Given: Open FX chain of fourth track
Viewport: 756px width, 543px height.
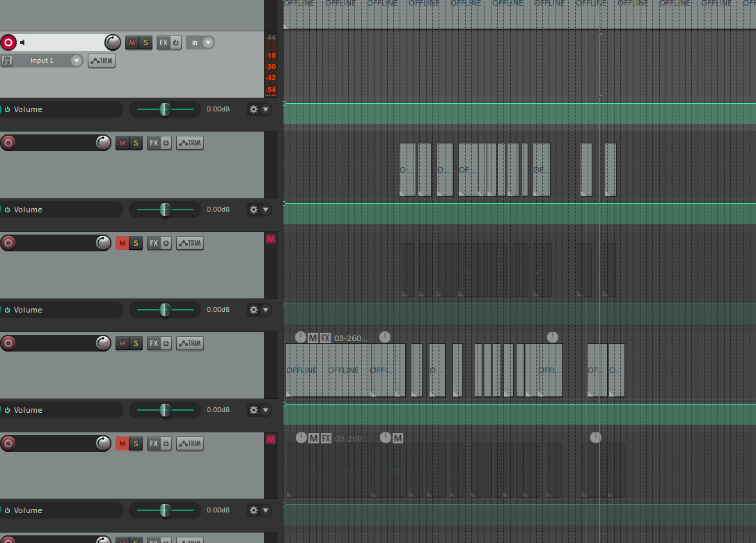Looking at the screenshot, I should [154, 343].
